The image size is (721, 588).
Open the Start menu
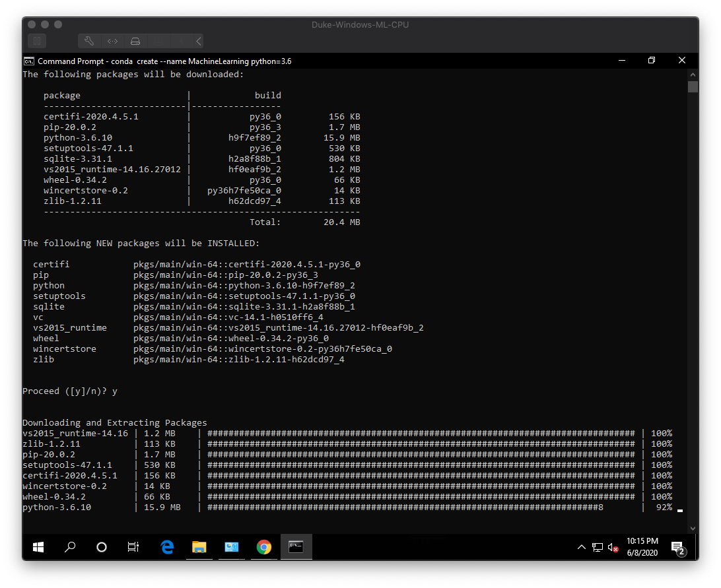pos(38,546)
